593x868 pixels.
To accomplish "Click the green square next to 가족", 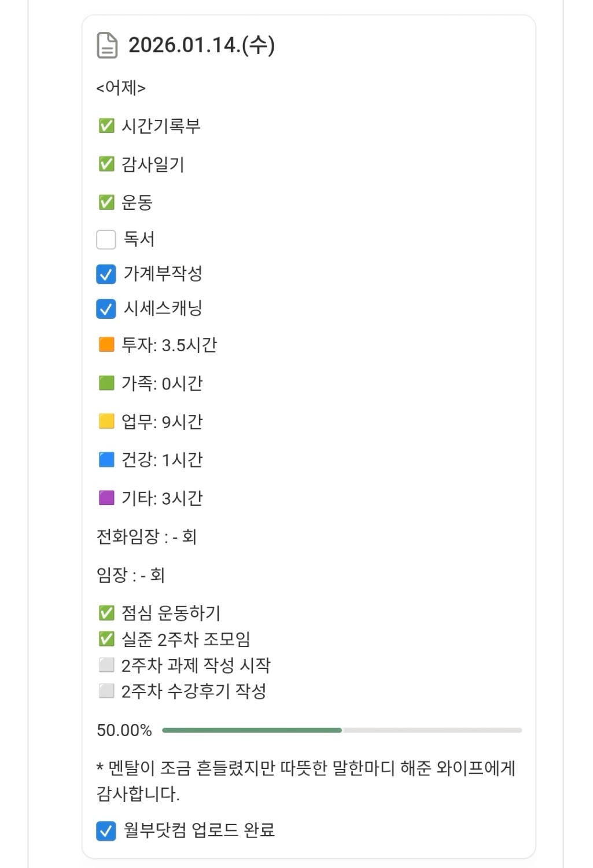I will [x=106, y=383].
